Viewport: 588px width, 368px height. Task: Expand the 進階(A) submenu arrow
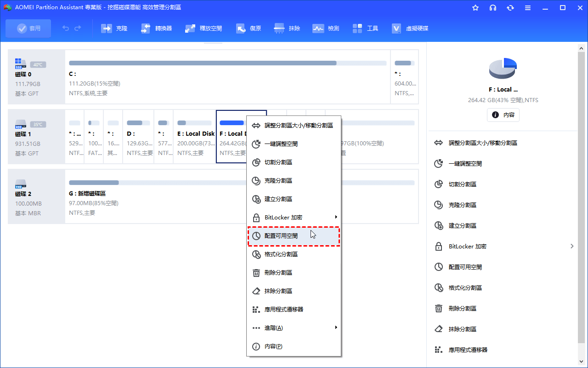click(336, 328)
